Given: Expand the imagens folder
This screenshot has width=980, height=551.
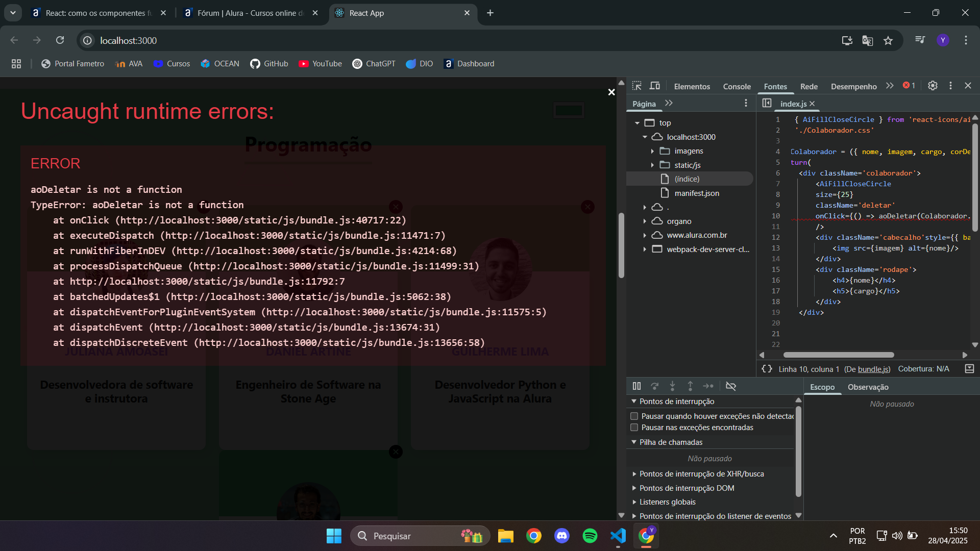Looking at the screenshot, I should point(652,151).
